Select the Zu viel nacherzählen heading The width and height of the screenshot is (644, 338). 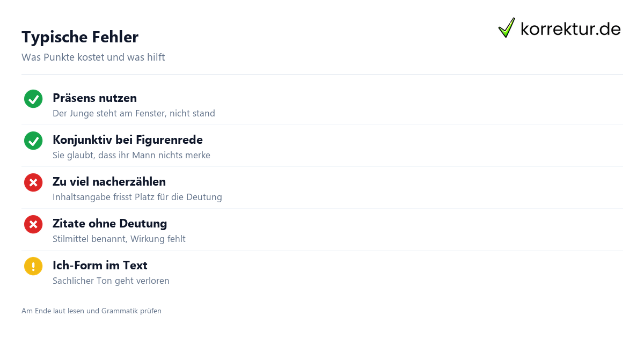pos(109,182)
